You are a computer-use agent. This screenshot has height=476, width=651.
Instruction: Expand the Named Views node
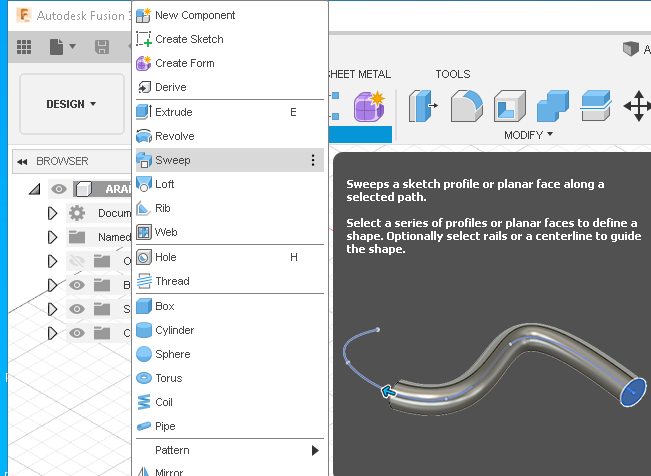click(x=52, y=238)
